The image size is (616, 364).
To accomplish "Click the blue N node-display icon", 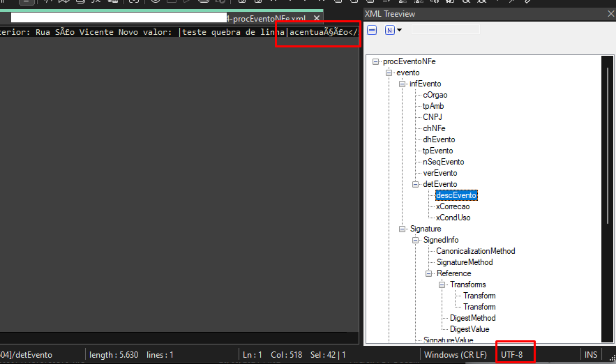I will [x=389, y=30].
